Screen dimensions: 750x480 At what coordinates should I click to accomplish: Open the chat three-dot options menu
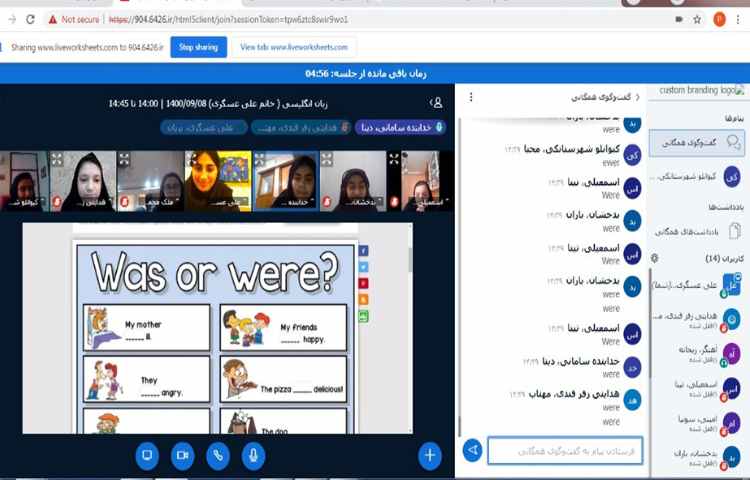pos(471,97)
